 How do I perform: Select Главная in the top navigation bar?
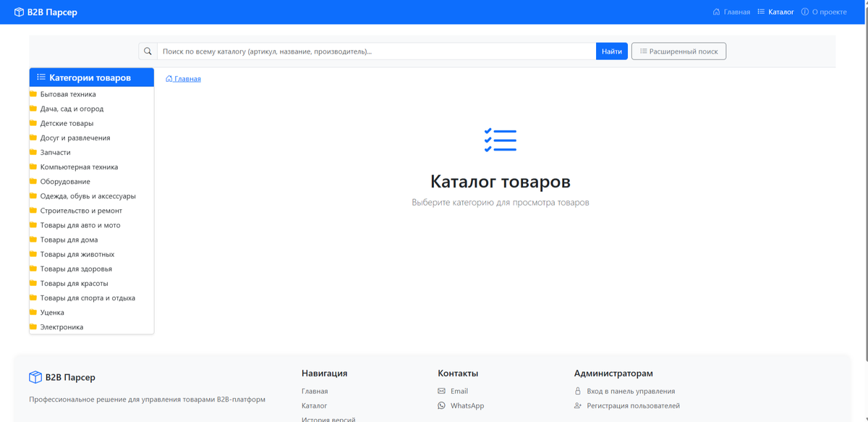(x=733, y=12)
